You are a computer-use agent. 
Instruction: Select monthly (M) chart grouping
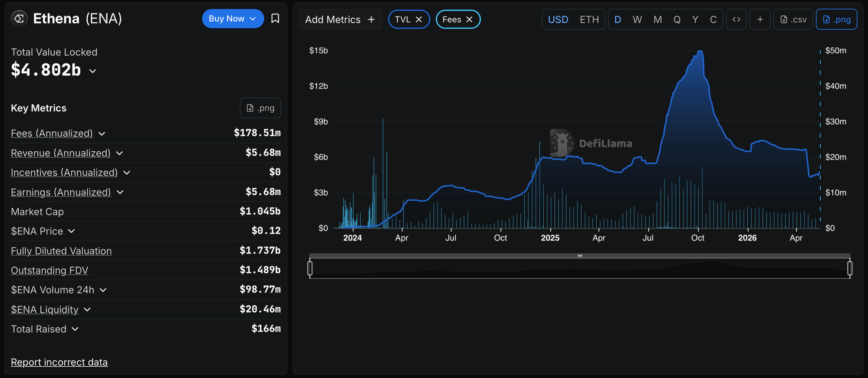(658, 20)
